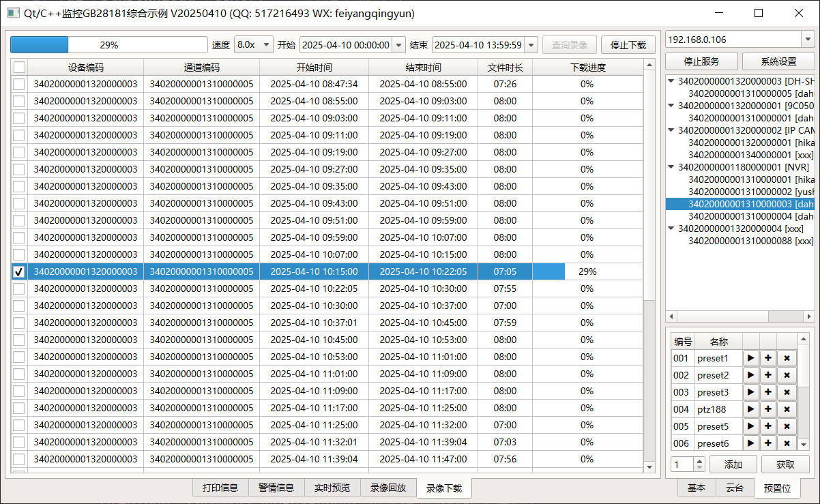Collapse the 34020000001320000004 [xxx] node
Image resolution: width=820 pixels, height=504 pixels.
coord(671,228)
